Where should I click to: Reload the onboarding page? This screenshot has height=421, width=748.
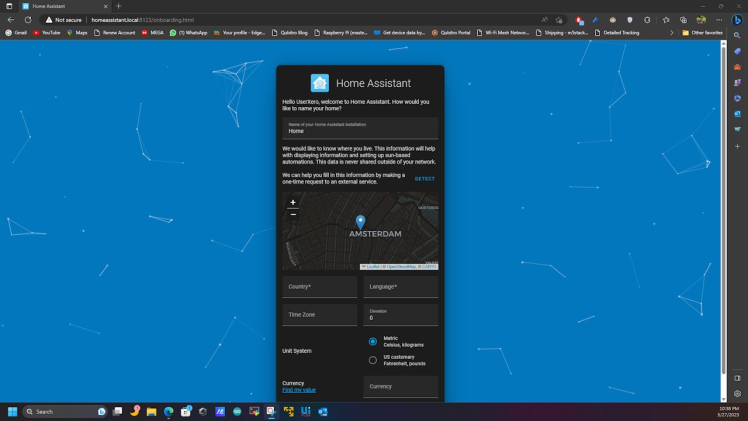(x=28, y=20)
